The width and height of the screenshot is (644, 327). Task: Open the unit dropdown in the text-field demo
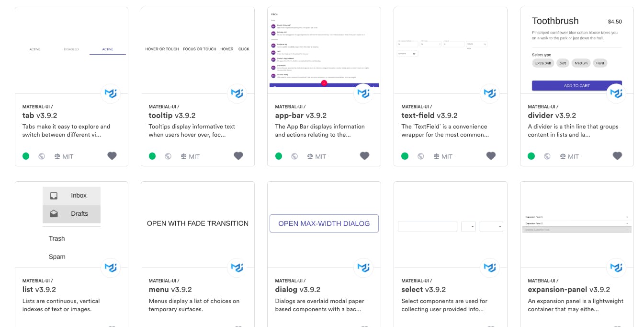click(x=440, y=44)
